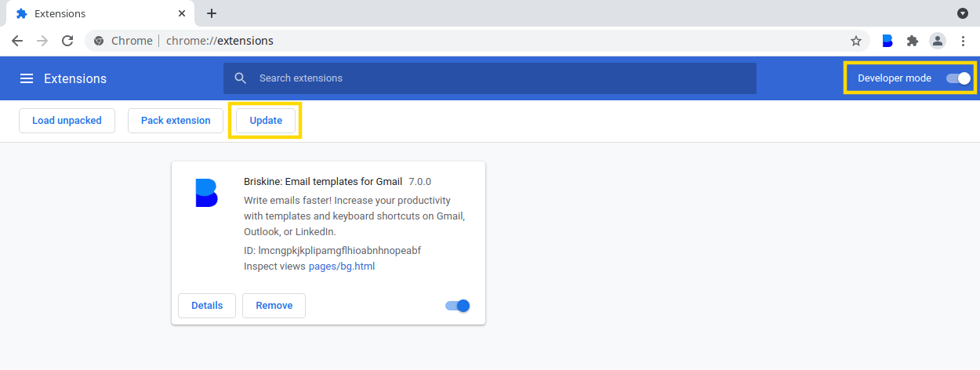Open the Extensions puzzle-piece menu

(913, 41)
